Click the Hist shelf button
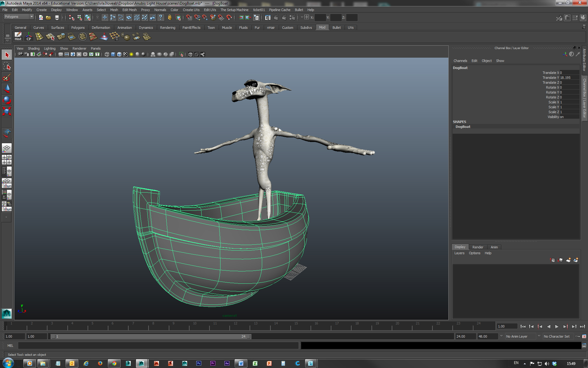588x368 pixels. pos(18,36)
